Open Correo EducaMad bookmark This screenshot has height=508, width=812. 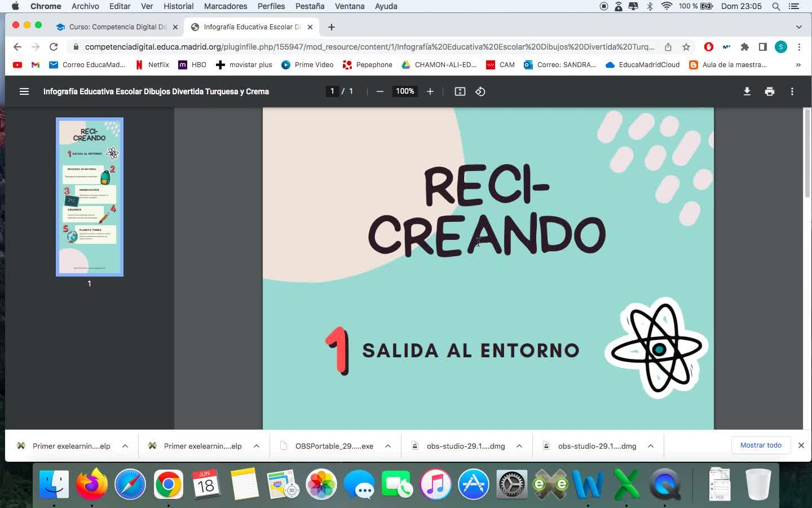coord(87,65)
